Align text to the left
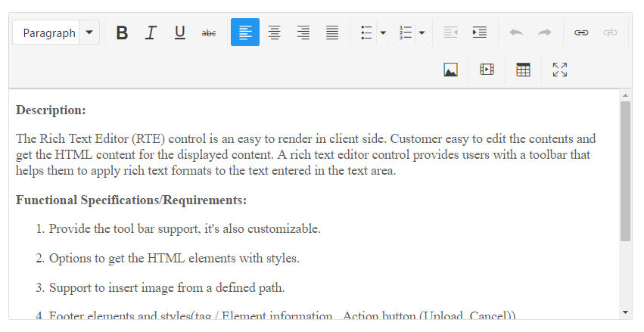644x332 pixels. pyautogui.click(x=244, y=33)
